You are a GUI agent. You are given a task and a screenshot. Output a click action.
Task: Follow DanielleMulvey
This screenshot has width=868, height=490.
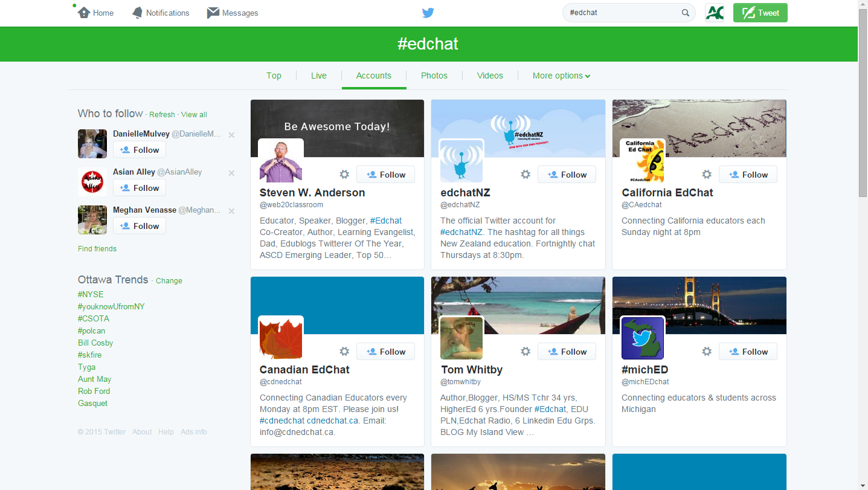click(140, 150)
